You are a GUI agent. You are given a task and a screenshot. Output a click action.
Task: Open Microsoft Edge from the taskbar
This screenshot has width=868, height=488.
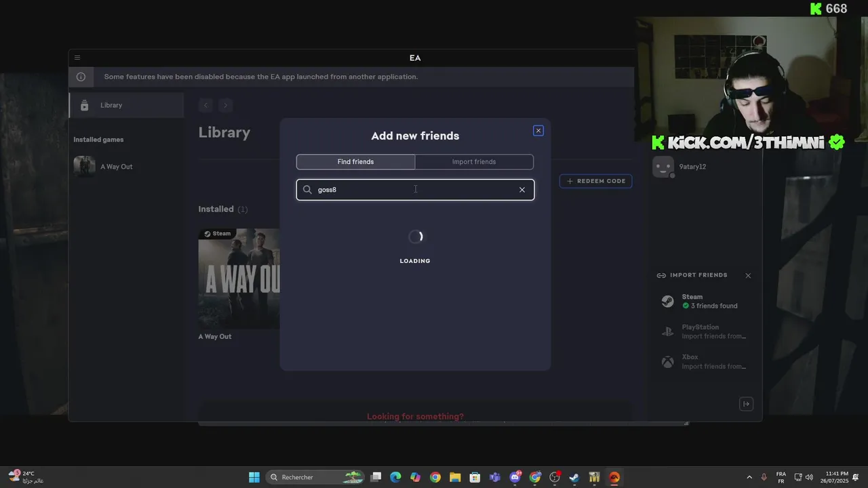coord(396,477)
